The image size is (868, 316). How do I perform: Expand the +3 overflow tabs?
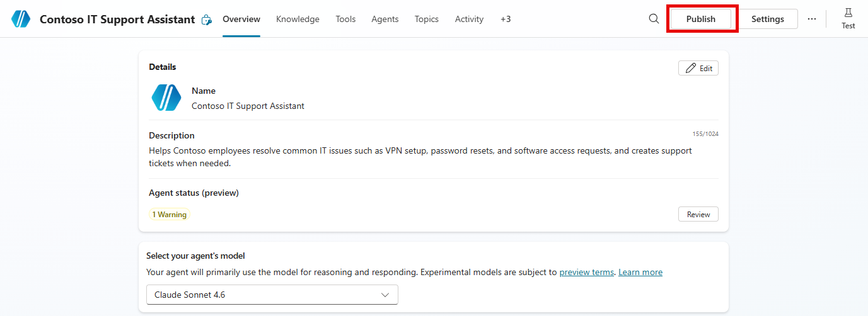tap(506, 19)
